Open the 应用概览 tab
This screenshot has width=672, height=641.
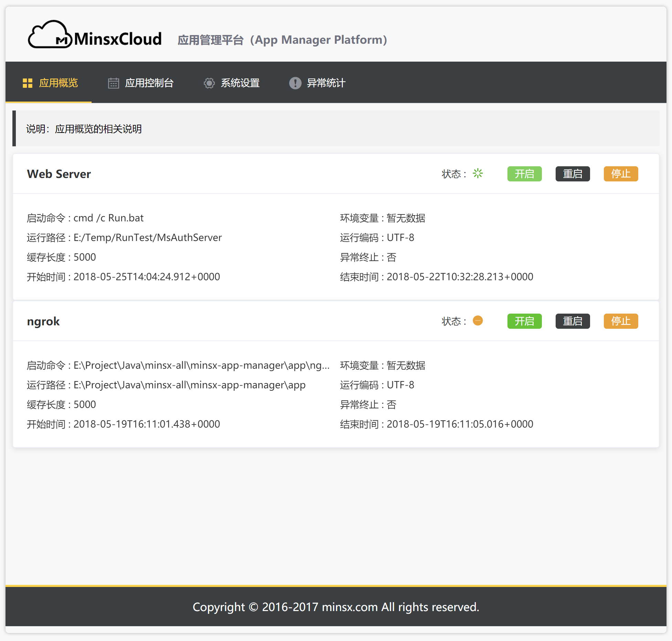[x=59, y=83]
